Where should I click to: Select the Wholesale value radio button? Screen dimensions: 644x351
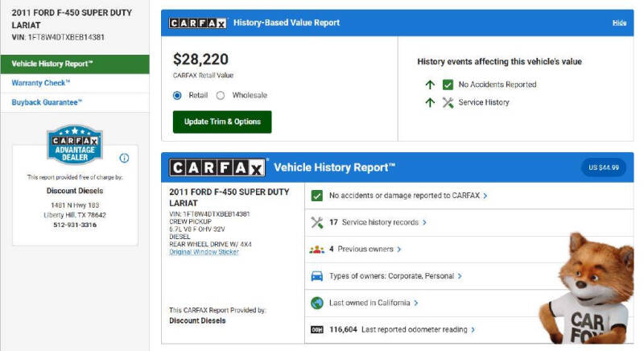(x=221, y=95)
